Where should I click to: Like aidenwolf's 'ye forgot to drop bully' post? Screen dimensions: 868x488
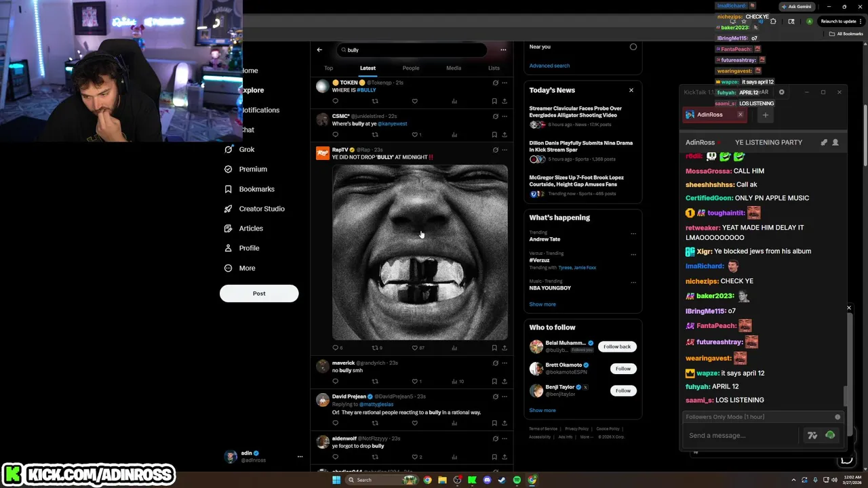point(416,457)
